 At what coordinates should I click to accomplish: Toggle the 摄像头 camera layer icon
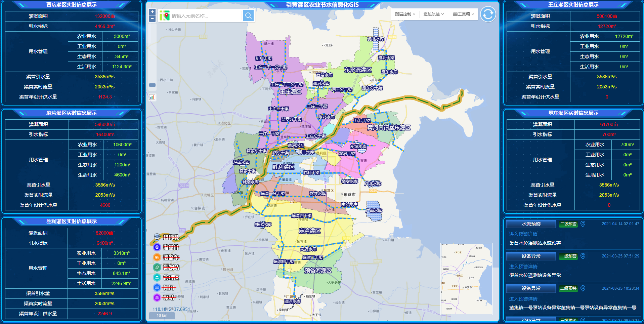157,237
